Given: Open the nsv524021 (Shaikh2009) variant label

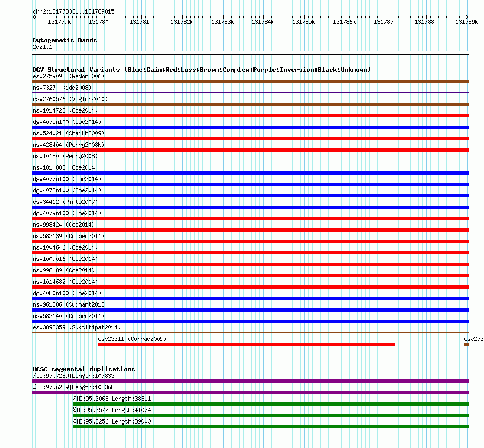Looking at the screenshot, I should 69,133.
